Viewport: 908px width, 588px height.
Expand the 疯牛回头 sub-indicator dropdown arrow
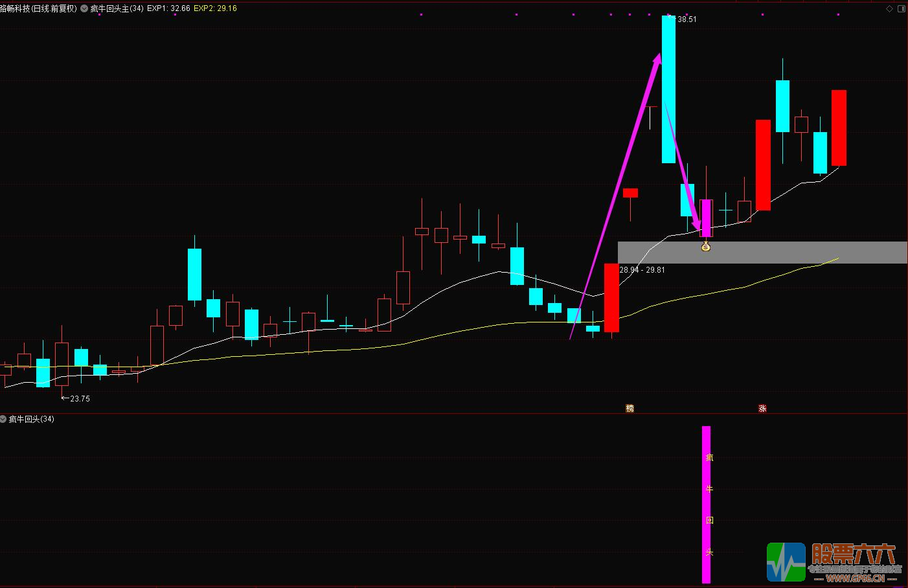pos(3,419)
